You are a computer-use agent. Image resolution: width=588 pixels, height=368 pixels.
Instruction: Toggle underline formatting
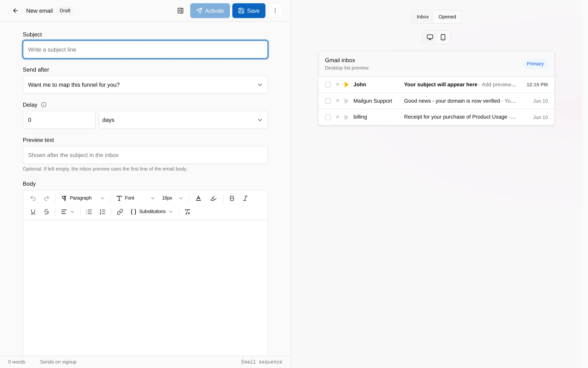33,212
